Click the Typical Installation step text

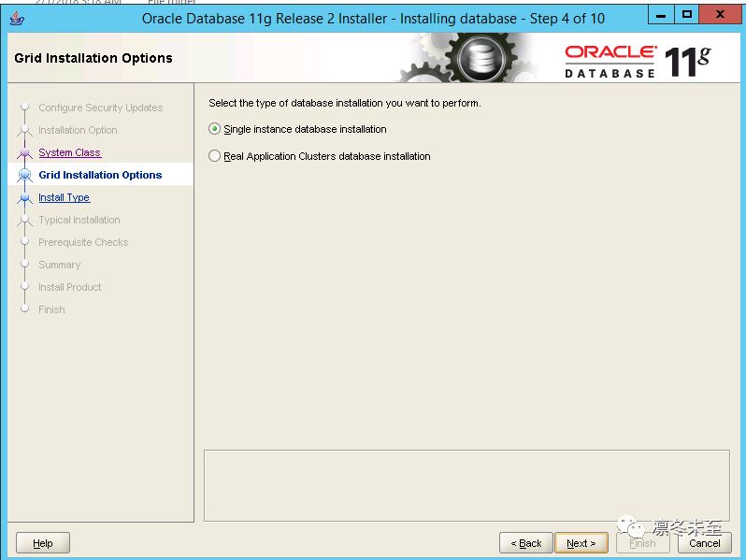click(79, 220)
